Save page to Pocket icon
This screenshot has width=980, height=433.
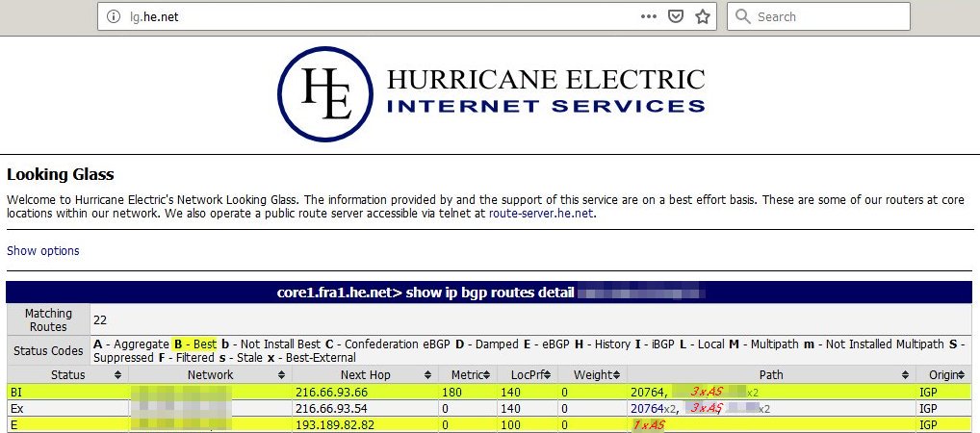(676, 17)
